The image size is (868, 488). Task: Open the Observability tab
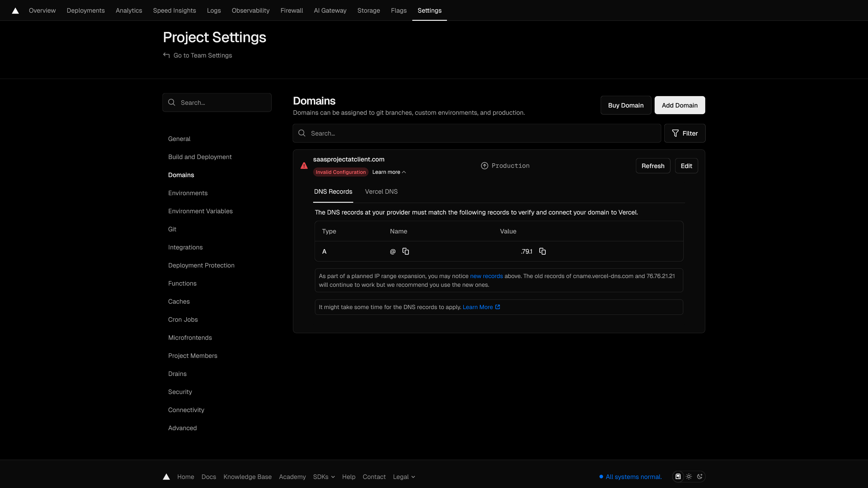pos(250,11)
